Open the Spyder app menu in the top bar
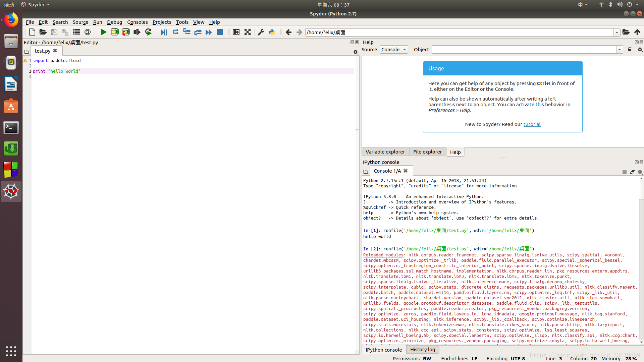Viewport: 644px width, 362px height. [35, 5]
